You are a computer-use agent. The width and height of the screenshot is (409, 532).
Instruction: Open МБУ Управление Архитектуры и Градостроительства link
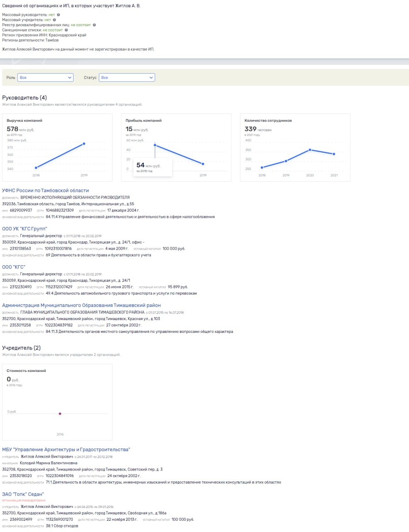pyautogui.click(x=66, y=449)
